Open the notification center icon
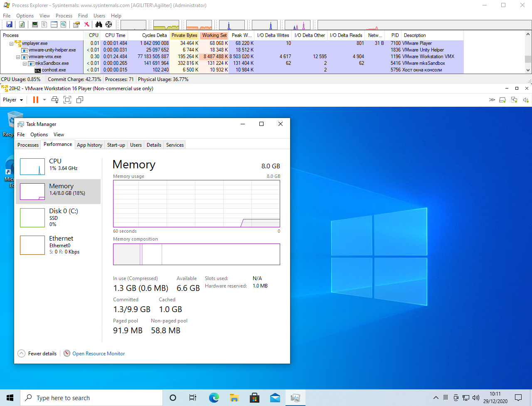532x406 pixels. [x=518, y=398]
